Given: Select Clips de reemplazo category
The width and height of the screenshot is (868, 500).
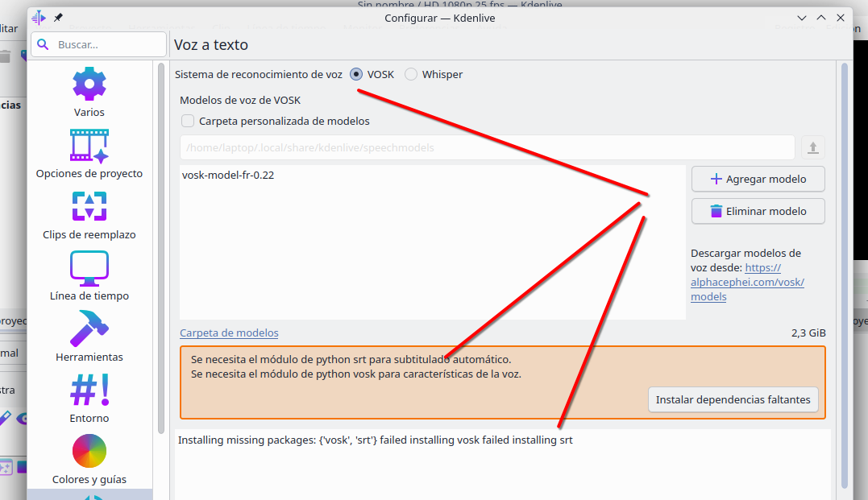Looking at the screenshot, I should (89, 215).
